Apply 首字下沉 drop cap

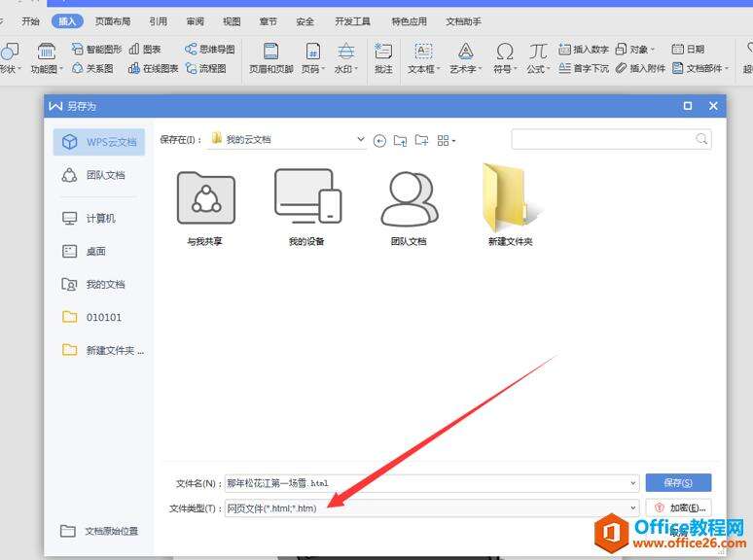[584, 68]
